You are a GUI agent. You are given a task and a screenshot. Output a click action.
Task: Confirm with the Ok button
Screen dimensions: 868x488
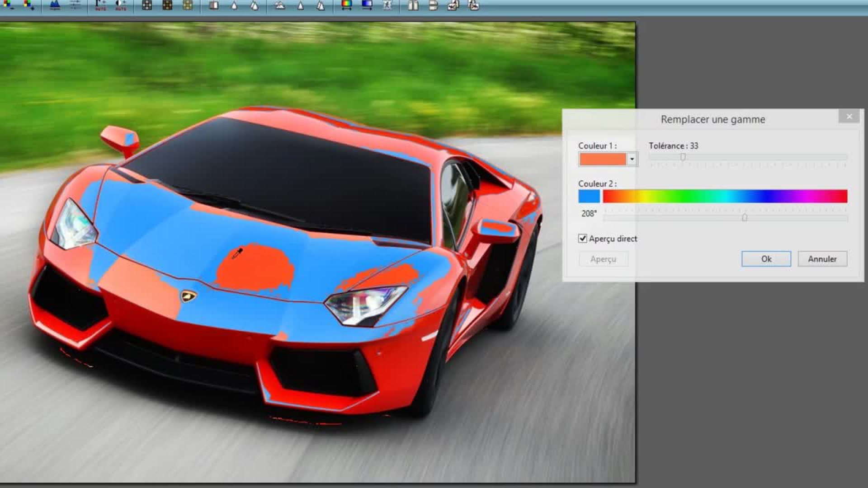pyautogui.click(x=766, y=259)
